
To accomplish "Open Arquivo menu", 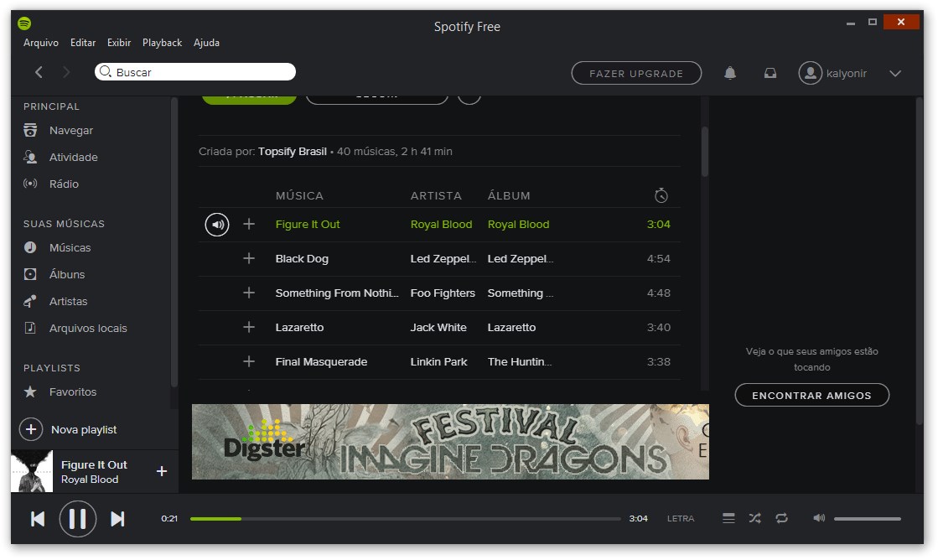I will 41,43.
